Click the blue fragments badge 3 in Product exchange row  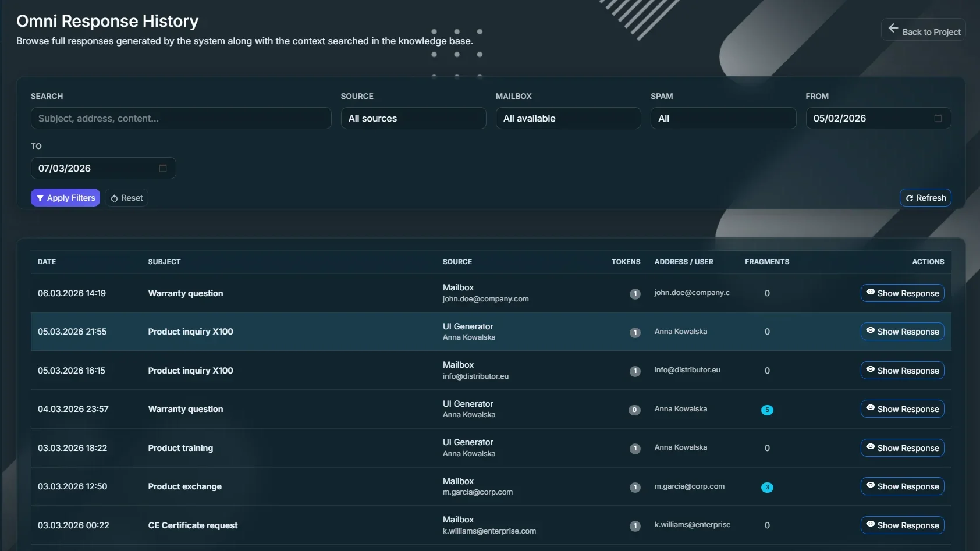point(767,488)
